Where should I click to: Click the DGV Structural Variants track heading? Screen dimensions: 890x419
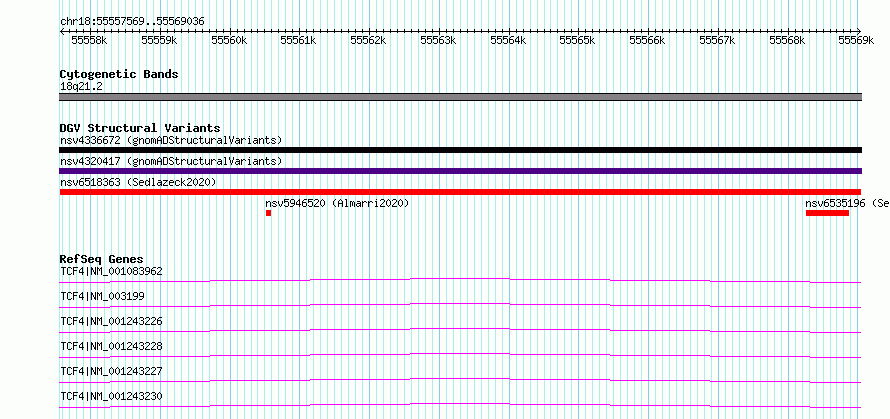click(x=140, y=128)
